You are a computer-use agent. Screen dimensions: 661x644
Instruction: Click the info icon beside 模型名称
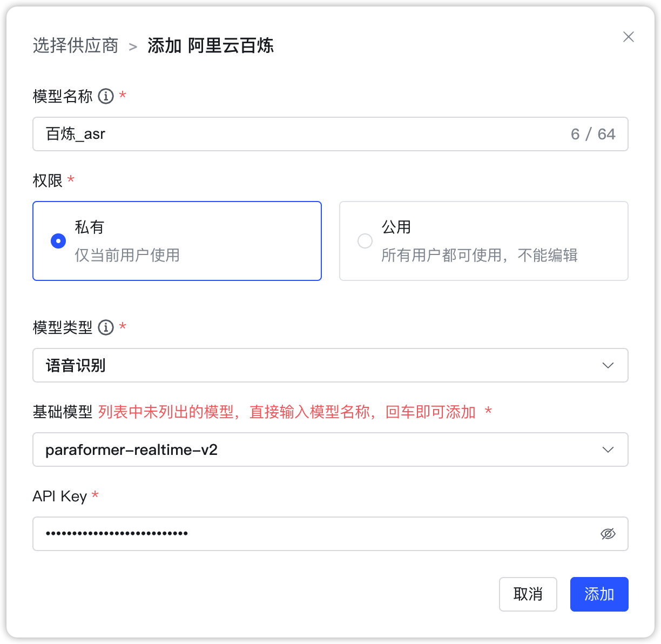pyautogui.click(x=106, y=96)
